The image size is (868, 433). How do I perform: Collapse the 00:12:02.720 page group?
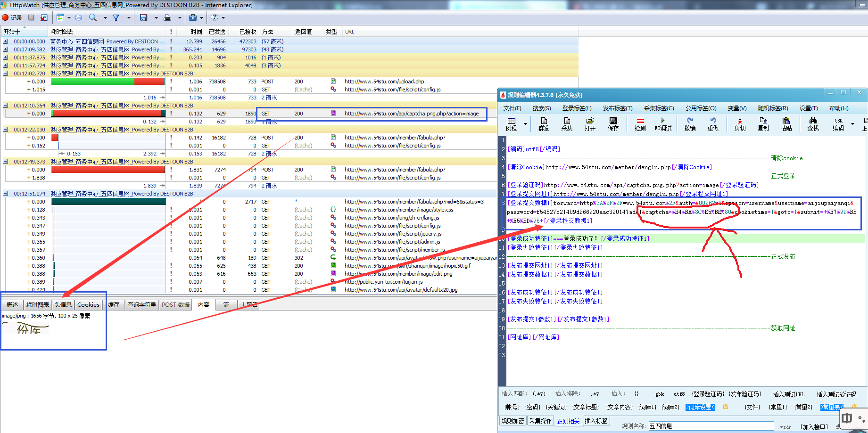[x=6, y=74]
